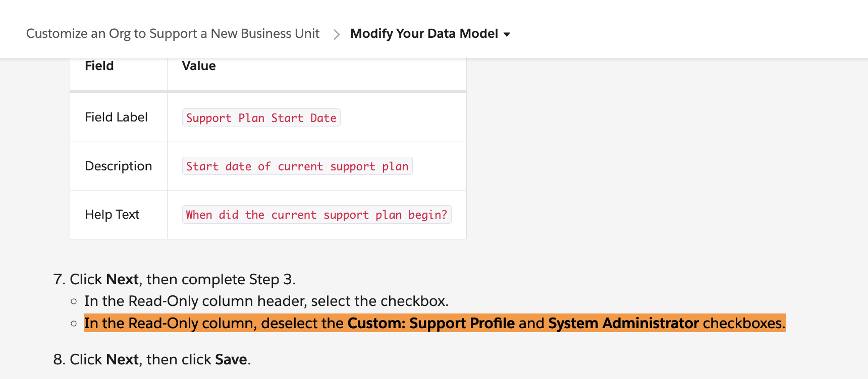868x379 pixels.
Task: Click the Field column header
Action: click(99, 66)
